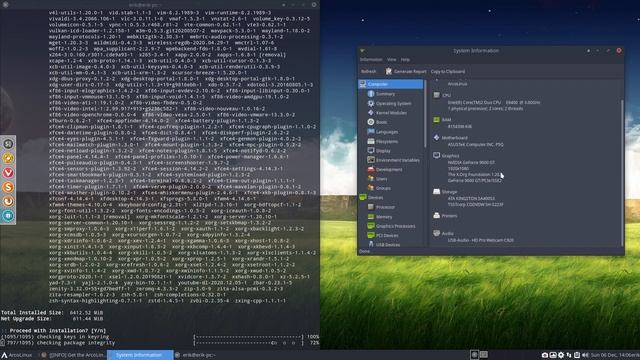640x360 pixels.
Task: Click the volume icon in system tray
Action: 585,355
